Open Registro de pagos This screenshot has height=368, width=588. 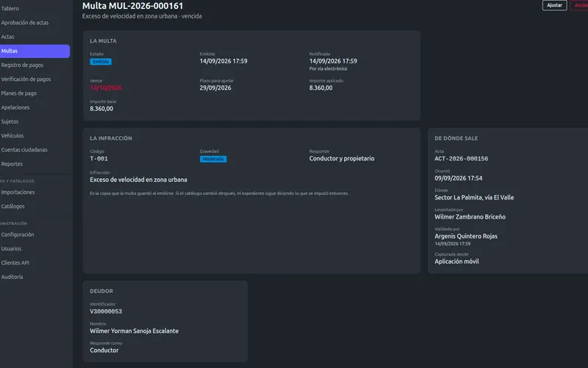[22, 65]
